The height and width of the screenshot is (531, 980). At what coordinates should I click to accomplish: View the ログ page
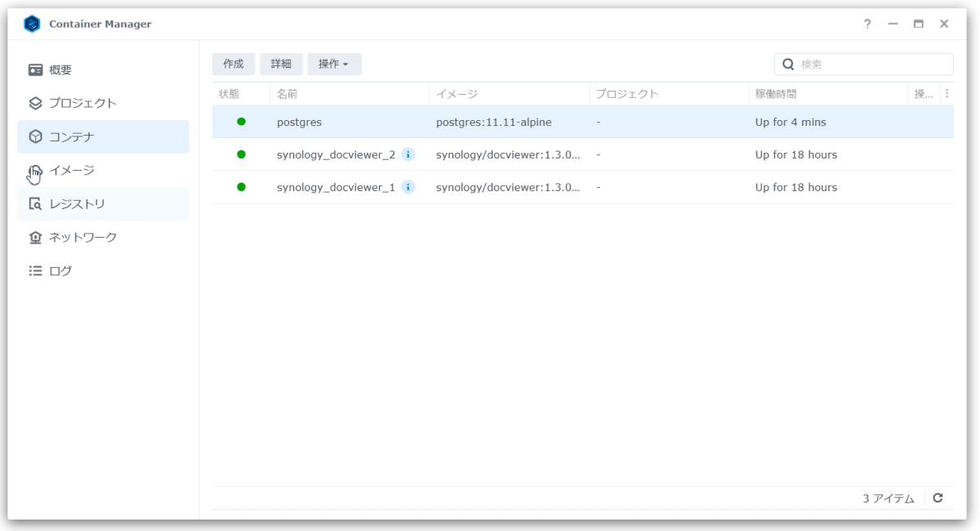103,271
